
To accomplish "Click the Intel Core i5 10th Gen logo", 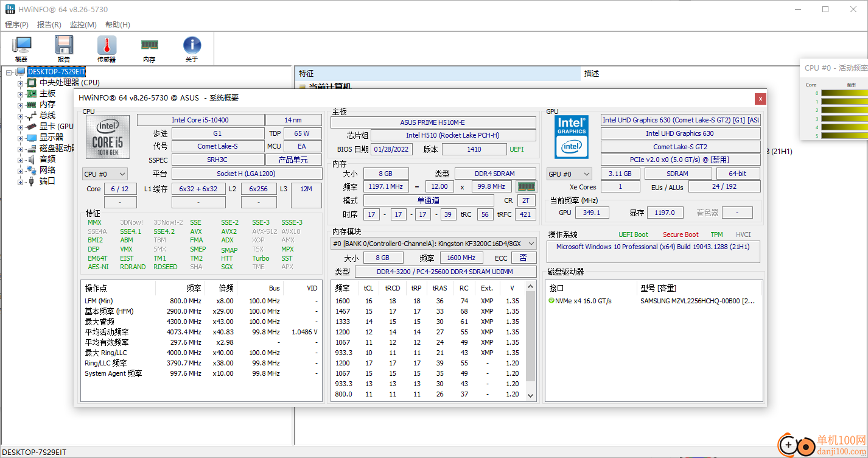I will pyautogui.click(x=108, y=138).
